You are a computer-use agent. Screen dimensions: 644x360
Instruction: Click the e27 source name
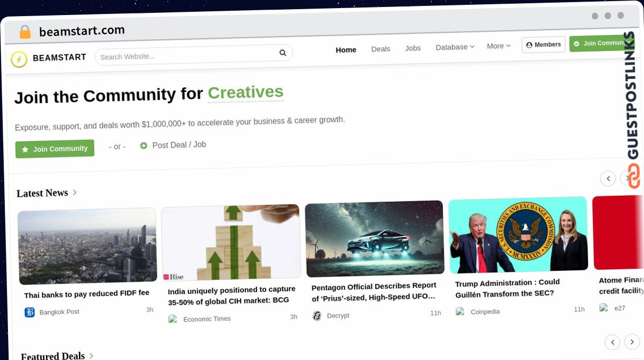[x=620, y=308]
